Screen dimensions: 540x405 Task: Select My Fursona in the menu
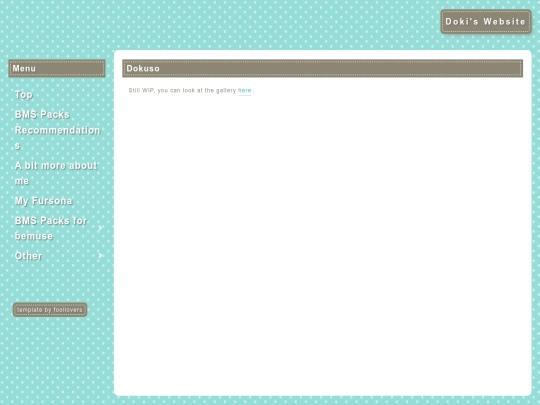(x=43, y=200)
